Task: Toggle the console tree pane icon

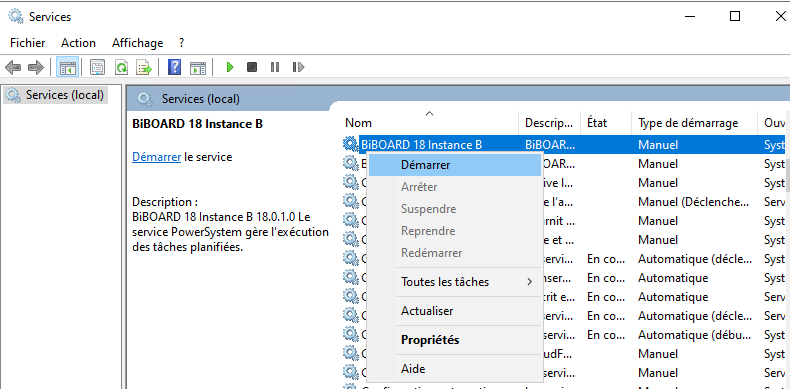Action: pyautogui.click(x=68, y=67)
